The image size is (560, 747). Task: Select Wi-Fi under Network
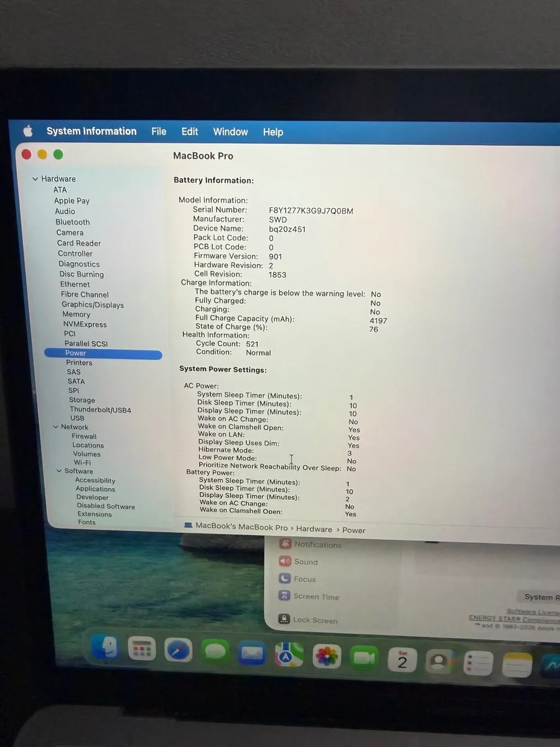82,463
